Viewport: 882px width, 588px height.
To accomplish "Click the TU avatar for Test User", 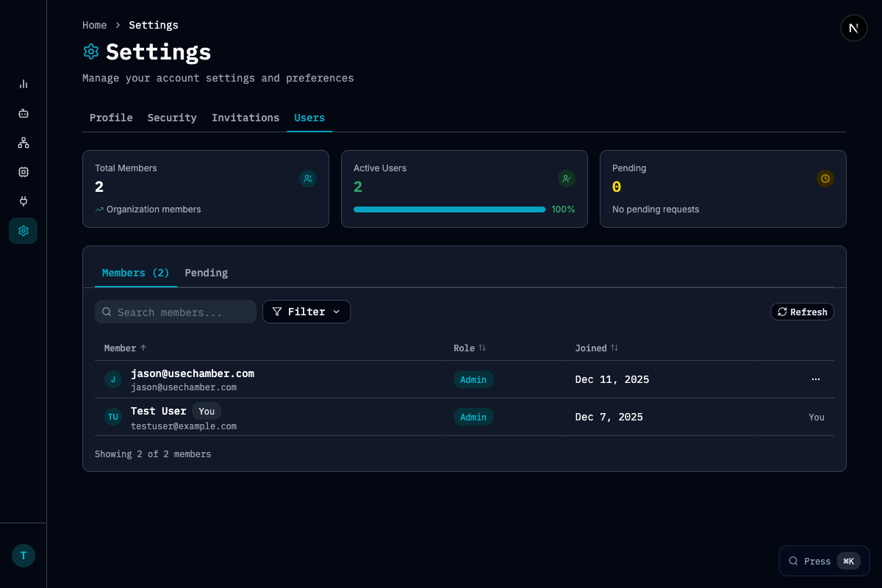I will point(113,417).
